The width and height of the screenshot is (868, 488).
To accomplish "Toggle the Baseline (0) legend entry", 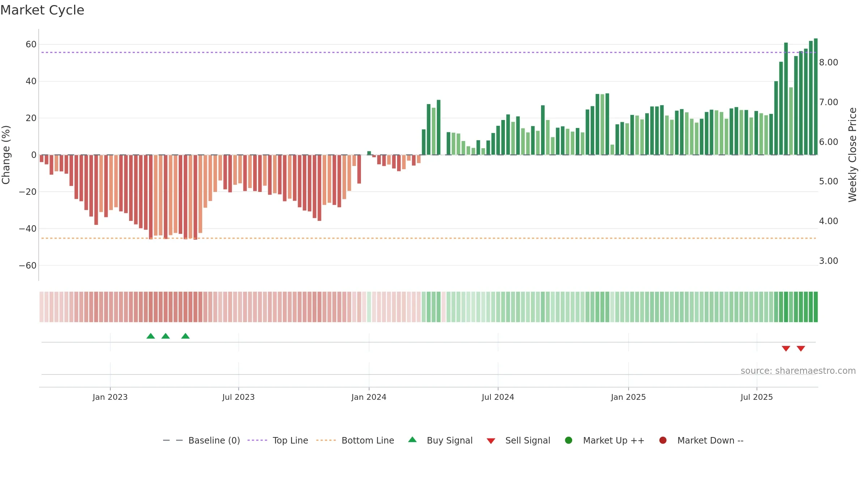I will tap(201, 440).
